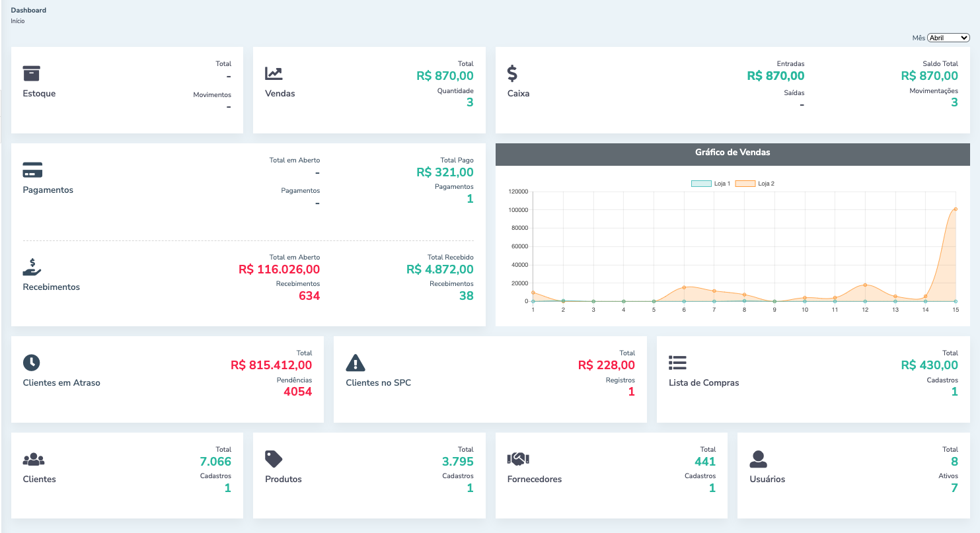
Task: Open the Mês dropdown showing Abril
Action: [x=948, y=38]
